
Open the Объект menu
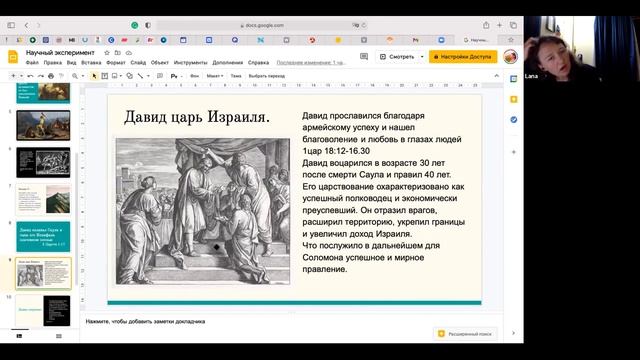(160, 63)
